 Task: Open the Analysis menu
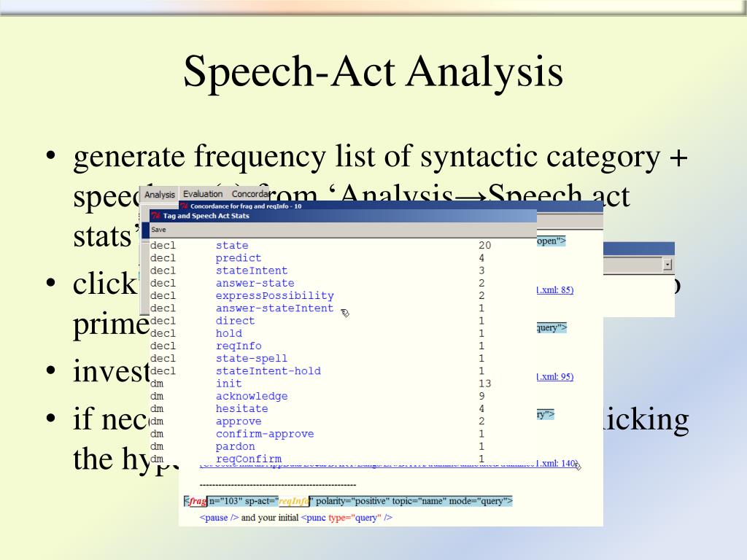click(x=160, y=194)
